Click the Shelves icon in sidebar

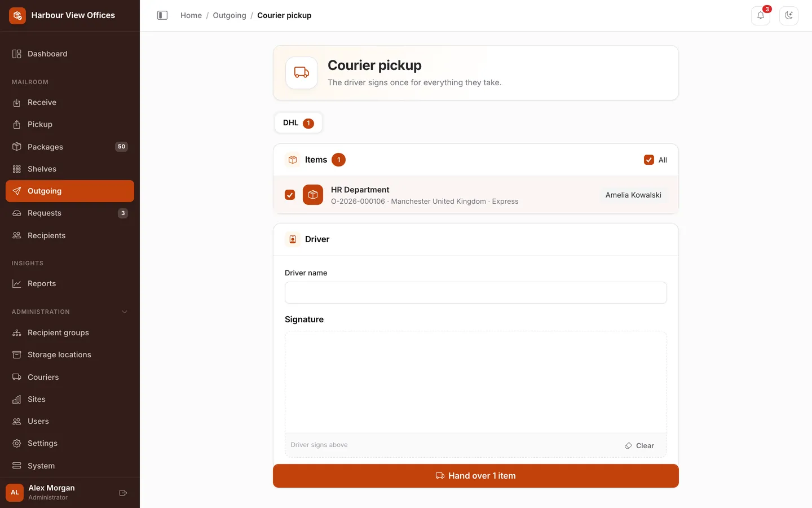point(17,169)
